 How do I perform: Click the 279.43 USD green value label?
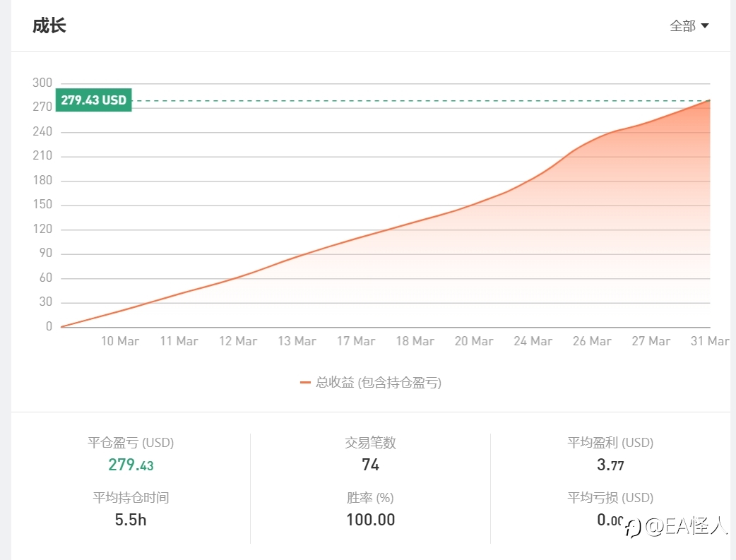[x=93, y=100]
